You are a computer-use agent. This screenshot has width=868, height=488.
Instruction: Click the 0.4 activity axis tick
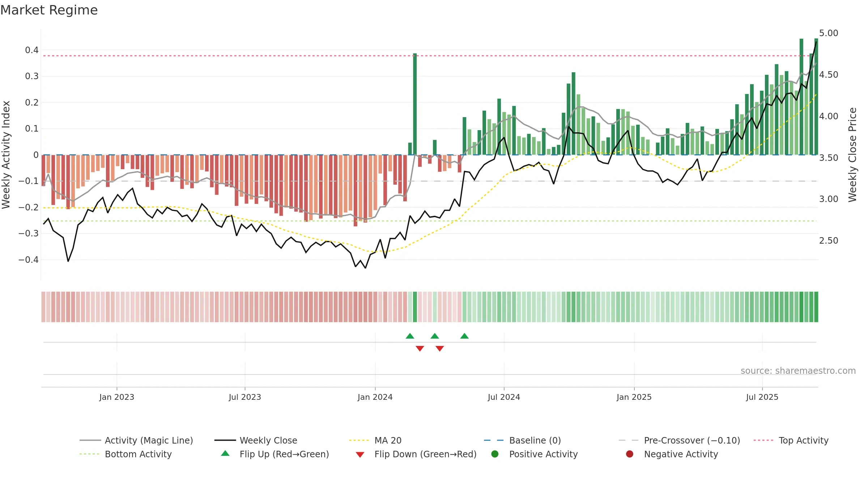[32, 50]
